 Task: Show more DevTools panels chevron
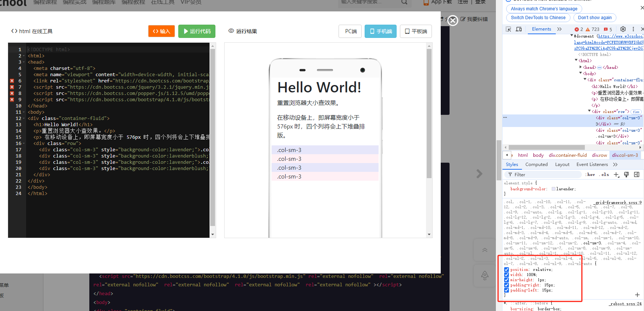point(559,29)
